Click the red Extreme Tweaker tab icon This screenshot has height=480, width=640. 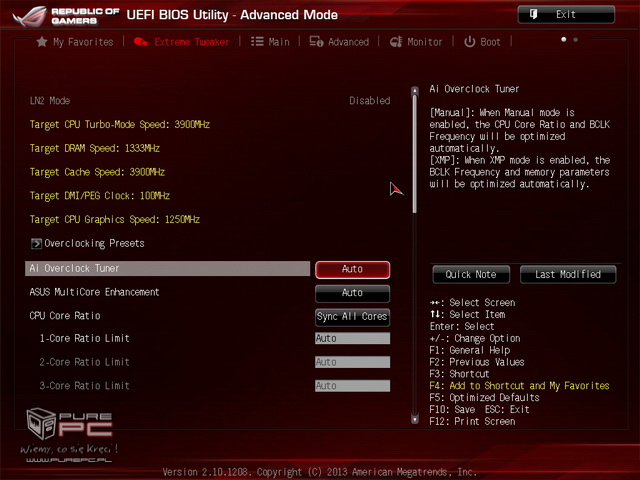point(141,42)
